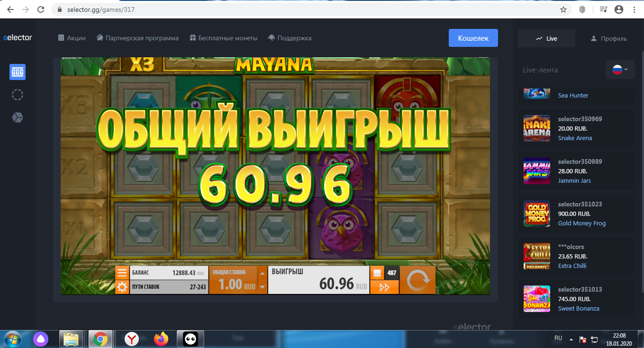Open Партнерская программа page

pyautogui.click(x=137, y=38)
